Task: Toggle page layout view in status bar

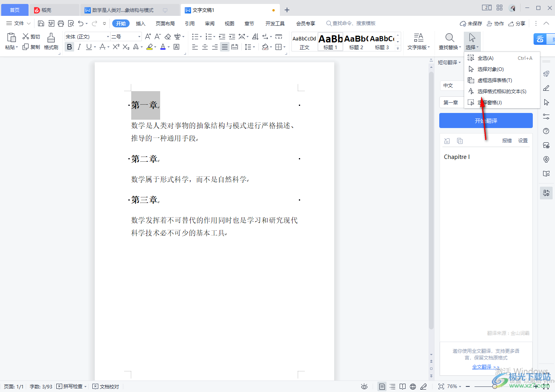Action: coord(382,386)
